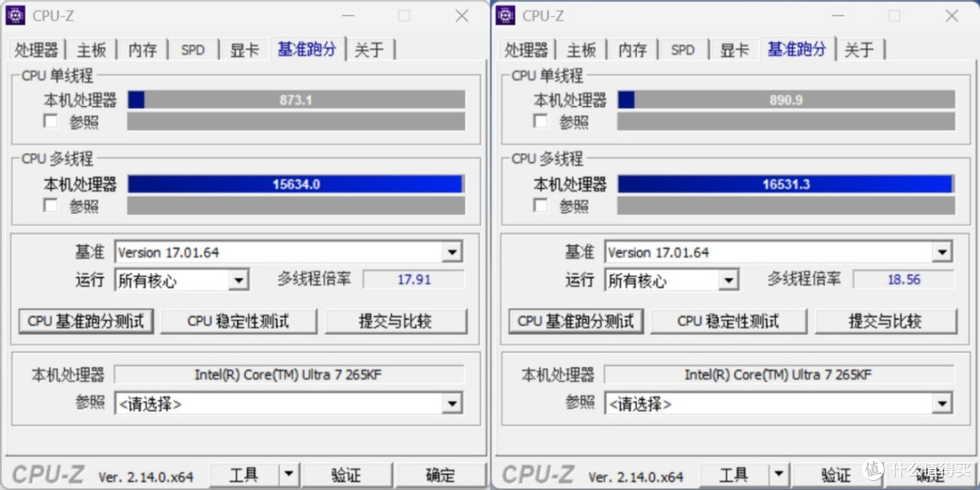Expand 参照 <请选择> dropdown in right window

click(942, 404)
